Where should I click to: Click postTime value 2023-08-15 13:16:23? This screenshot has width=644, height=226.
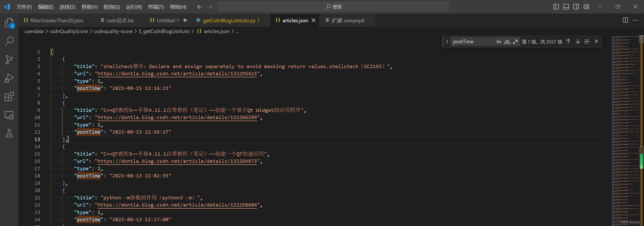140,88
